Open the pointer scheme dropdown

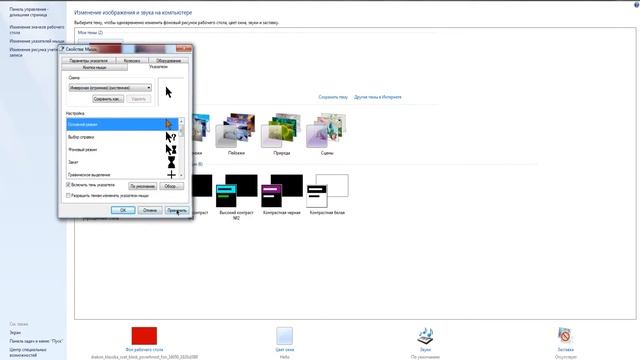tap(110, 88)
